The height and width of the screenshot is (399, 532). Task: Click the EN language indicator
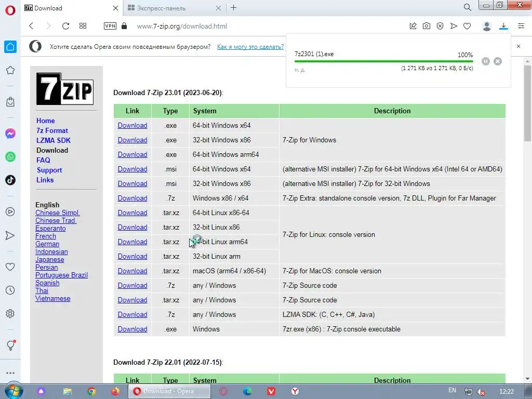[x=453, y=390]
